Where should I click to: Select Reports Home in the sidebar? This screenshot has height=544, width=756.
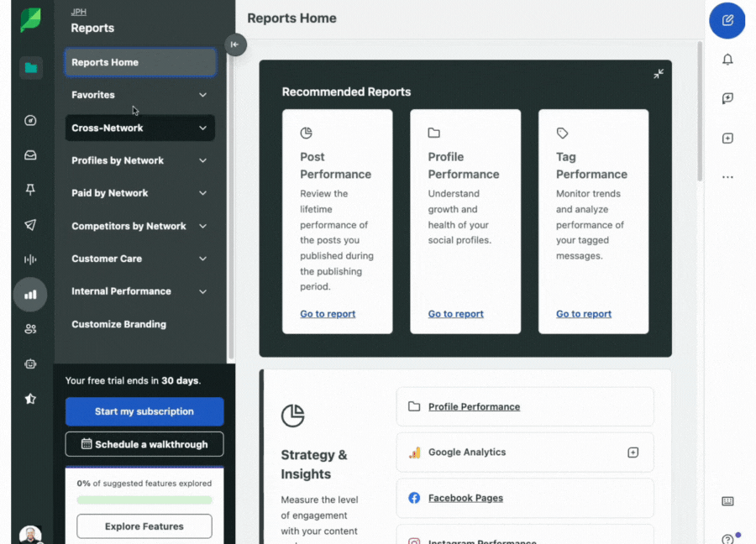tap(139, 62)
